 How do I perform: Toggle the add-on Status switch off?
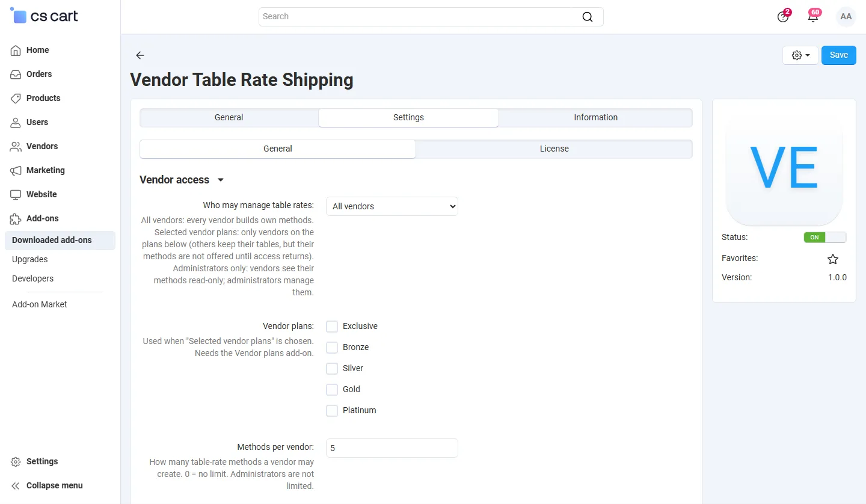825,238
